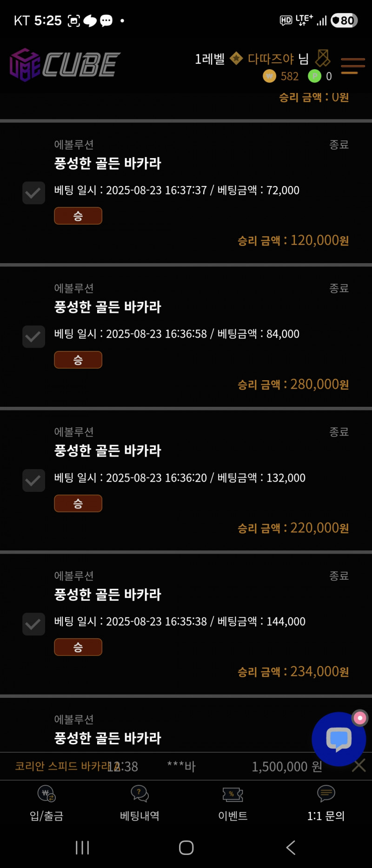This screenshot has height=868, width=372.
Task: Tap the 승 badge on 16:37:37 bet
Action: [x=78, y=216]
